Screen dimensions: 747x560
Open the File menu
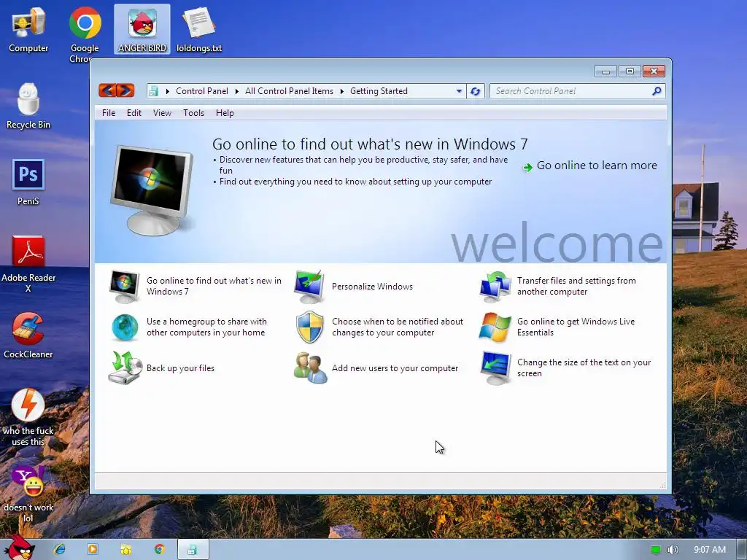pyautogui.click(x=109, y=113)
